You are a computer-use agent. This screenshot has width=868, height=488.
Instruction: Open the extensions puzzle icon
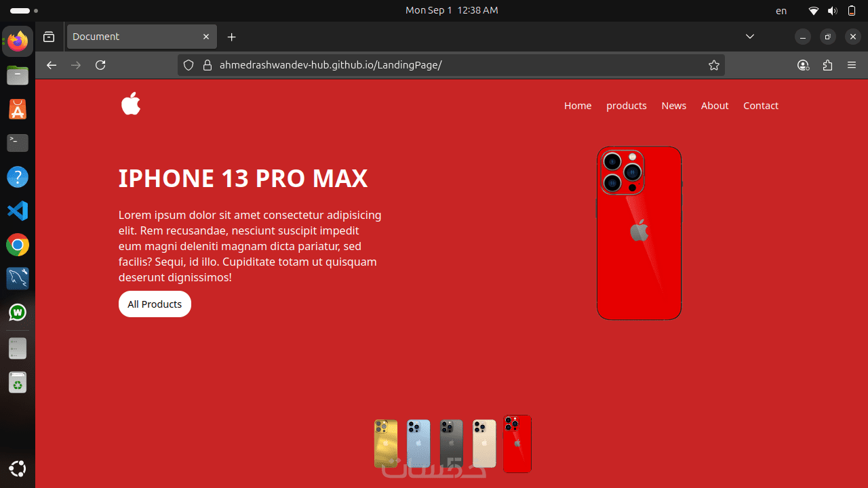827,65
